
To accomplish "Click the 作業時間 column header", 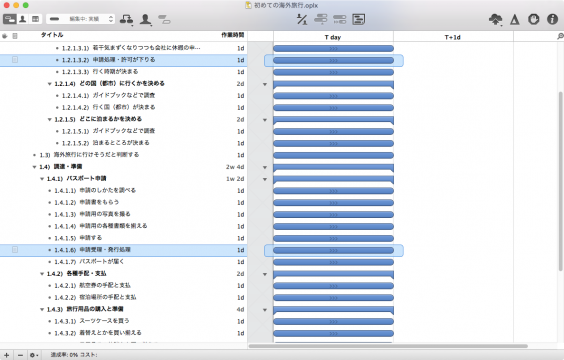I will click(x=232, y=35).
